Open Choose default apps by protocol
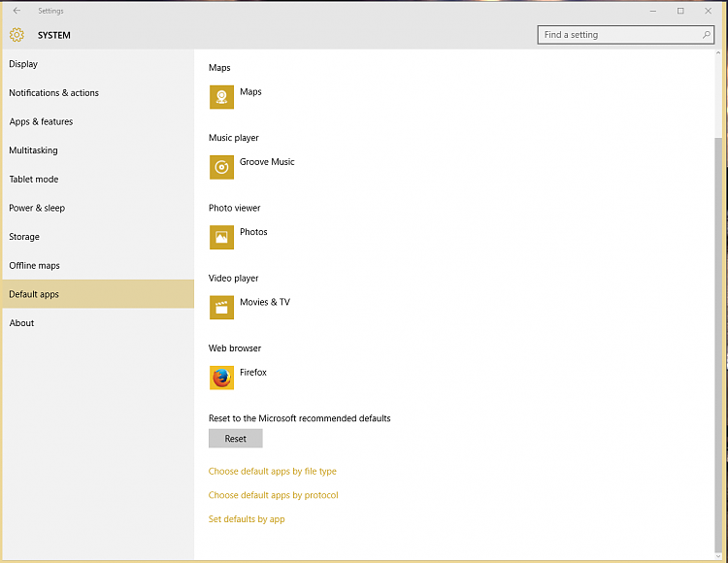The width and height of the screenshot is (728, 563). tap(274, 495)
